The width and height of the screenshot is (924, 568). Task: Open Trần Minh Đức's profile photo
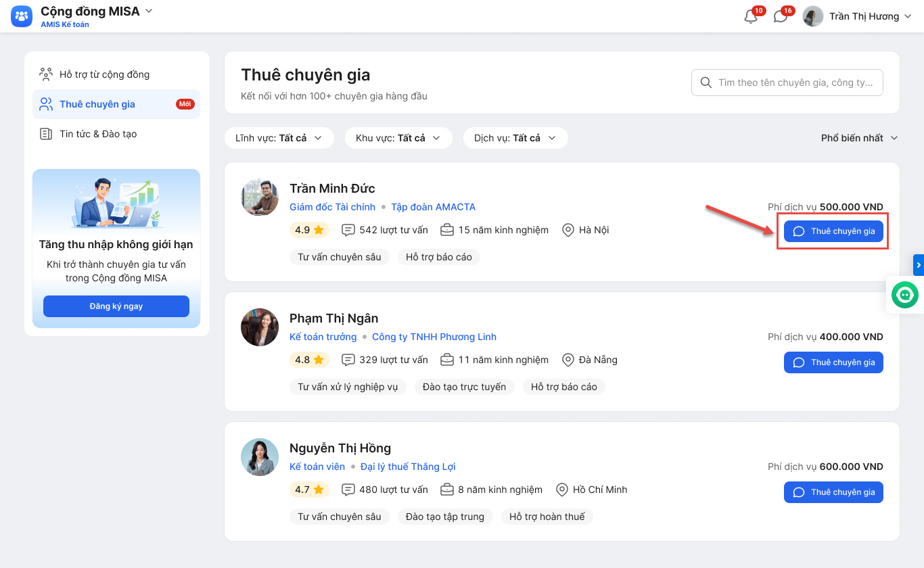coord(260,197)
